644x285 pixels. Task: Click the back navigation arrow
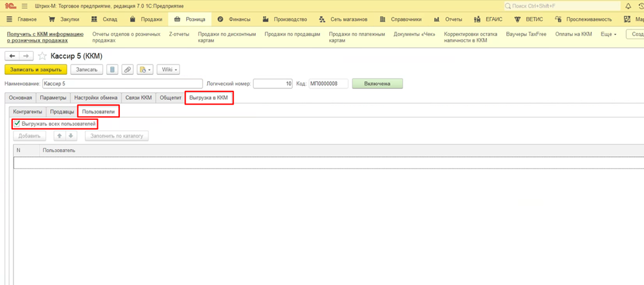[x=12, y=56]
